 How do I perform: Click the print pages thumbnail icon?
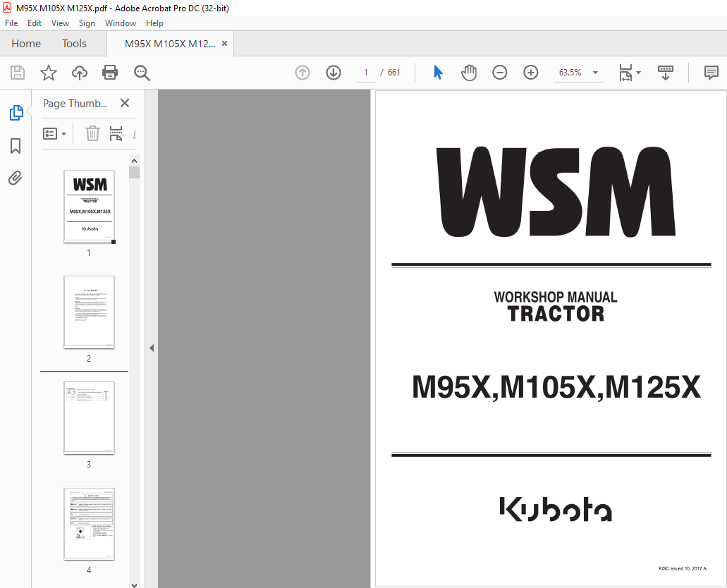click(116, 133)
